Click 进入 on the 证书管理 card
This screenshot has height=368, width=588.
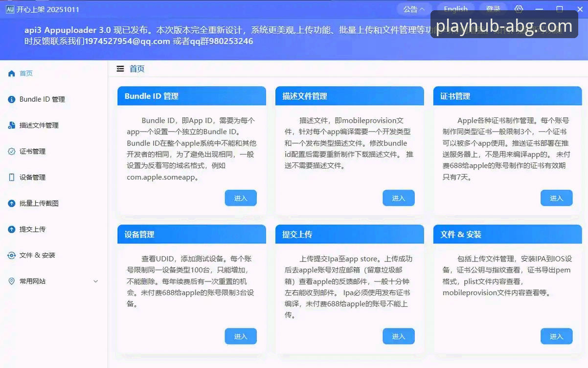pyautogui.click(x=556, y=198)
